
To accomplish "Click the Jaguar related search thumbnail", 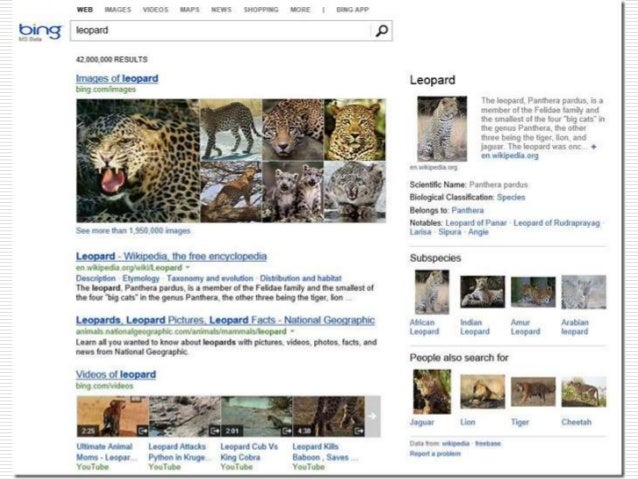I will coord(432,392).
